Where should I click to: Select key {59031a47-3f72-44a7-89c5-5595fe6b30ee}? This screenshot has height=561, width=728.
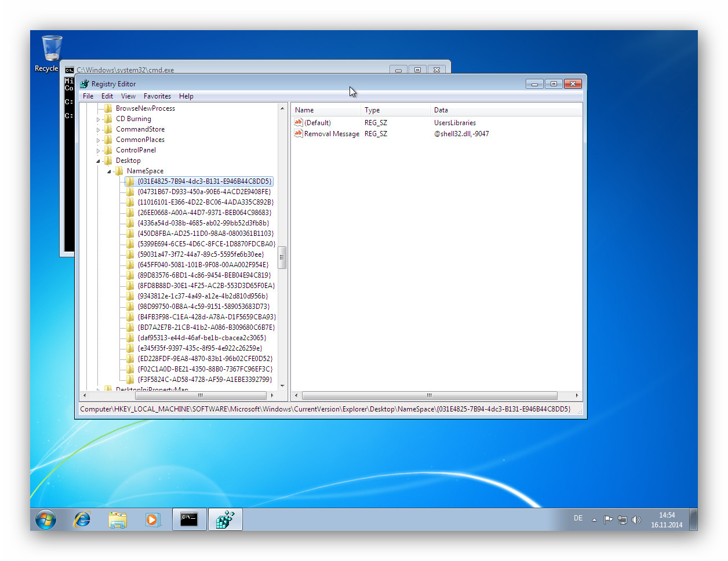[201, 254]
